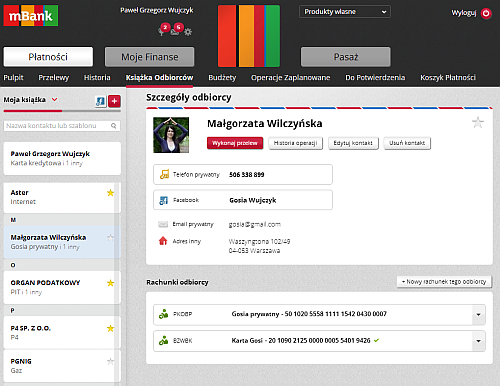
Task: Open the Pasaż main tab
Action: [x=346, y=57]
